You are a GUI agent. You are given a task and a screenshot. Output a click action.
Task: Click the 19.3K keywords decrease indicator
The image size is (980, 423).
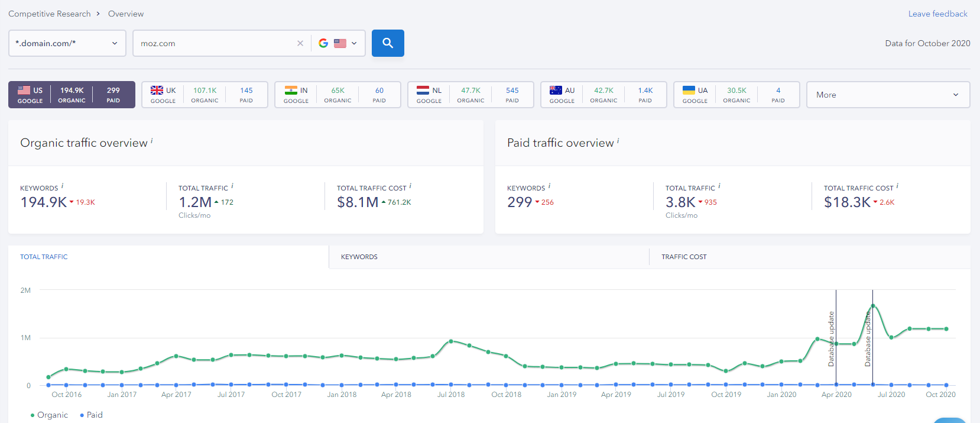coord(82,202)
